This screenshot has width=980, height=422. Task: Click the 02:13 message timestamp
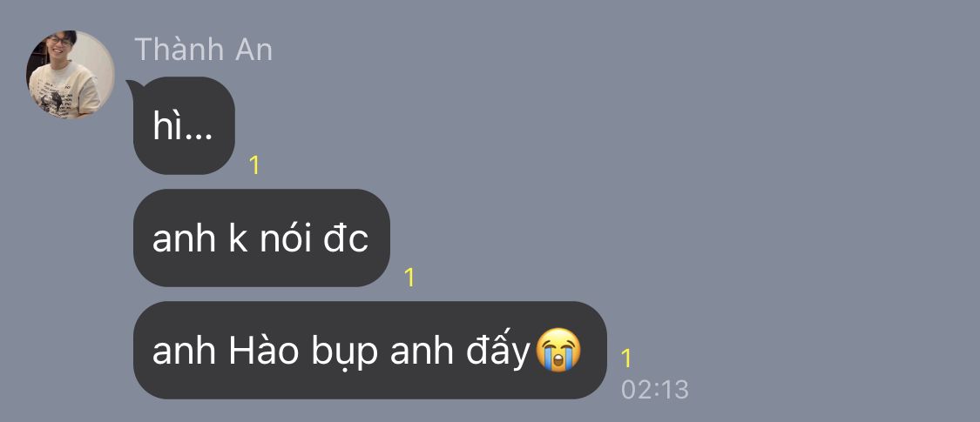[x=655, y=390]
